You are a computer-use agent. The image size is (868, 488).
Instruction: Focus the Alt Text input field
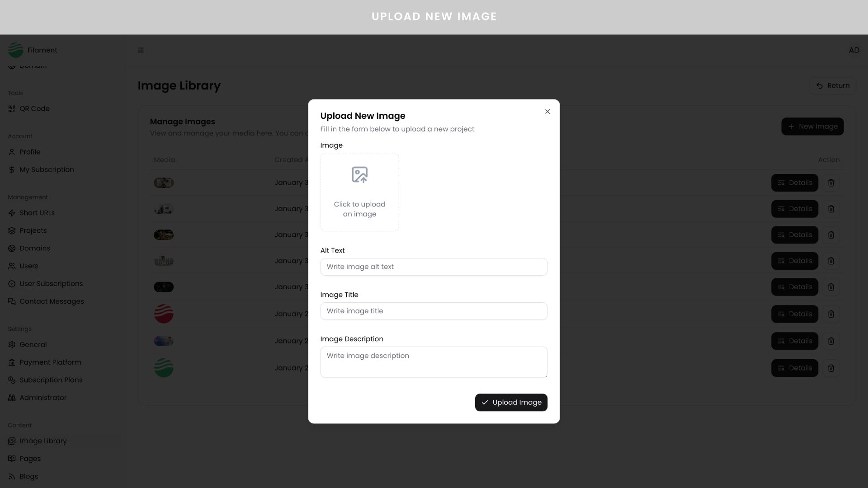[x=434, y=267]
